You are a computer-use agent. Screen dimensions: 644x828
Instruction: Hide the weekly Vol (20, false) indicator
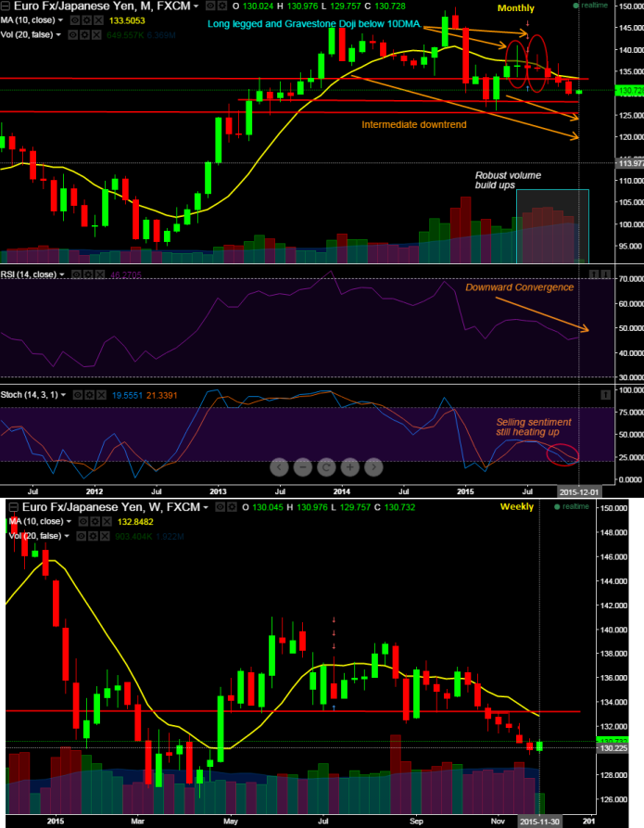(82, 536)
